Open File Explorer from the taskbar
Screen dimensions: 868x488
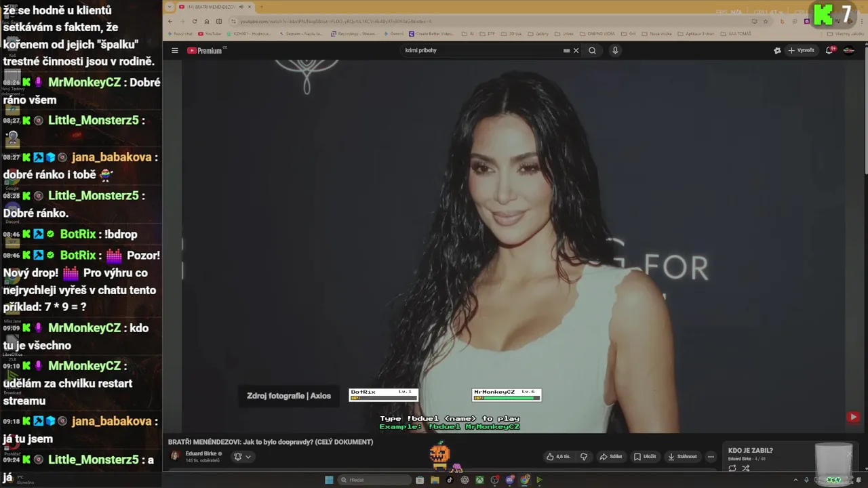click(435, 480)
